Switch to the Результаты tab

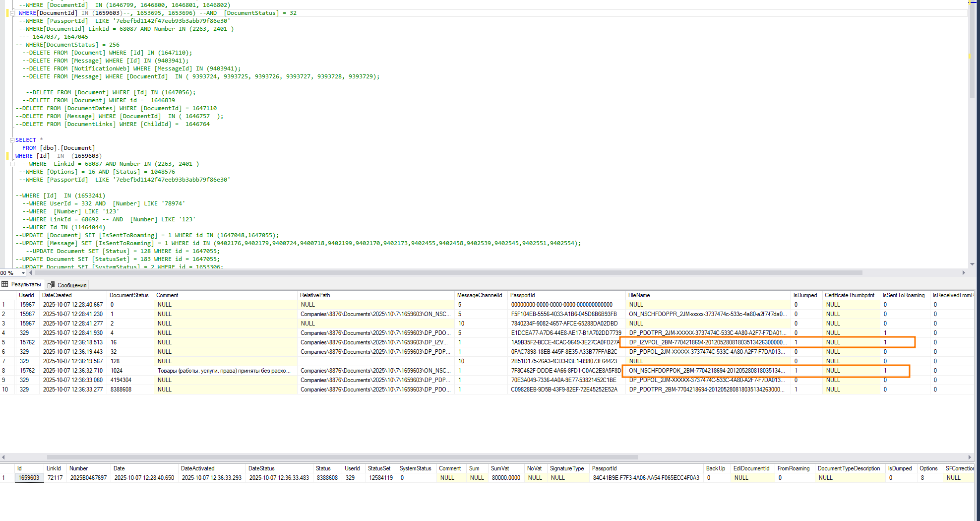[22, 284]
